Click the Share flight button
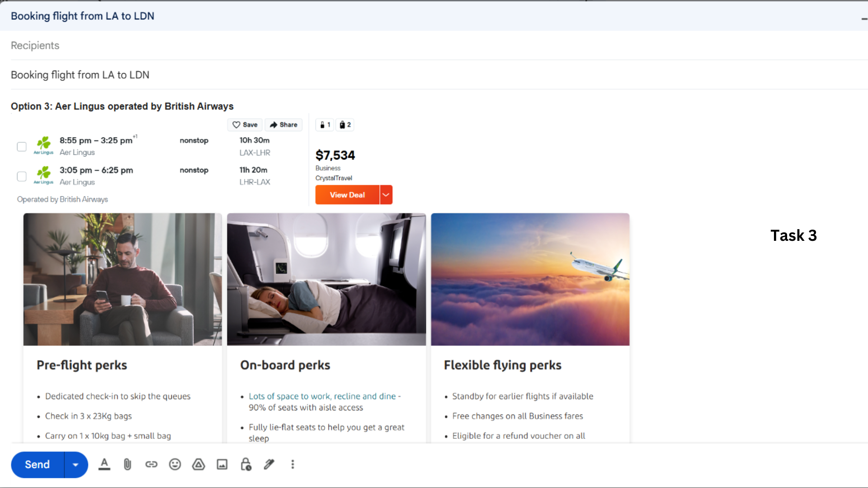This screenshot has height=488, width=868. point(283,125)
